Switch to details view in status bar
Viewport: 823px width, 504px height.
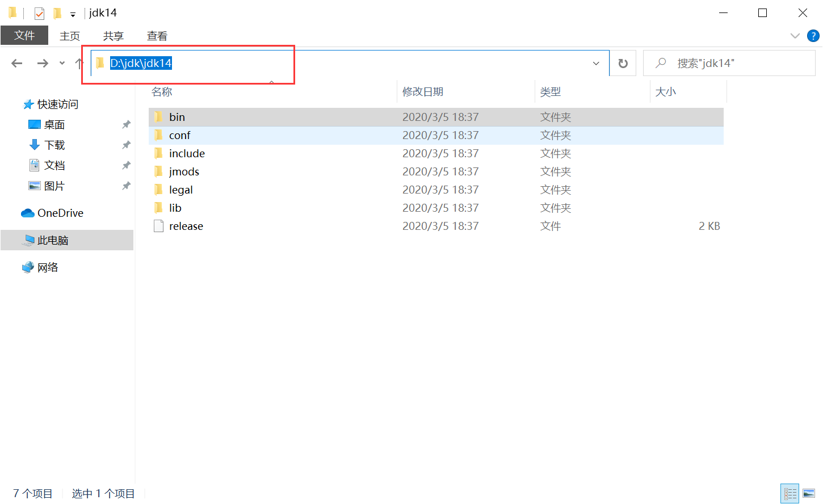click(790, 493)
